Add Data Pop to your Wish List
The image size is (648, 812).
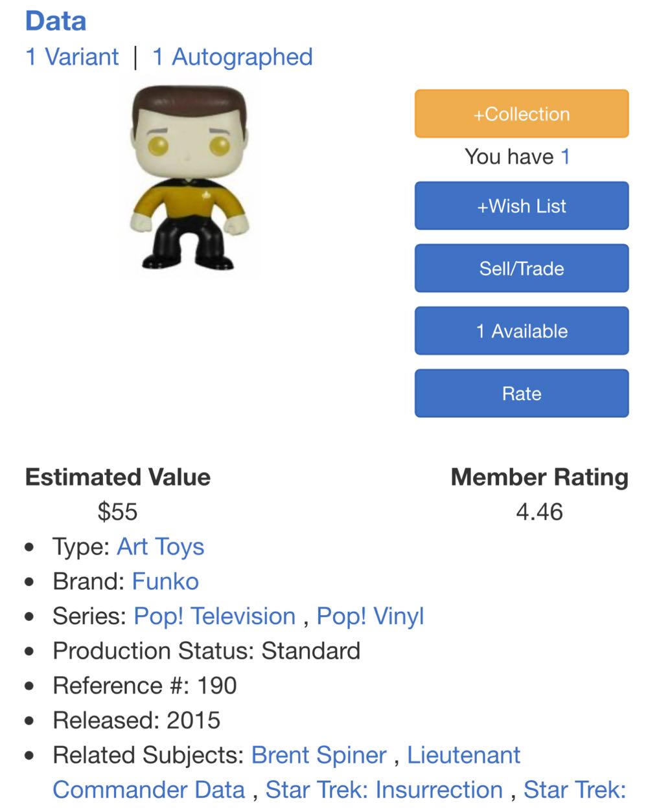point(522,206)
